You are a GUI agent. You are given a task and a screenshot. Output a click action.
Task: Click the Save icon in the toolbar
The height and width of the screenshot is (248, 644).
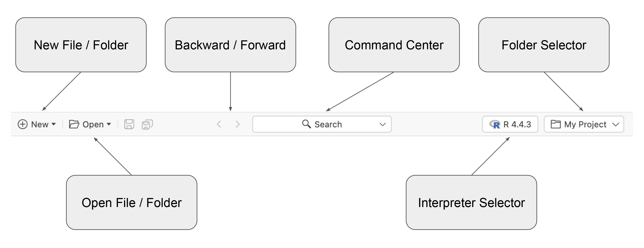(129, 124)
